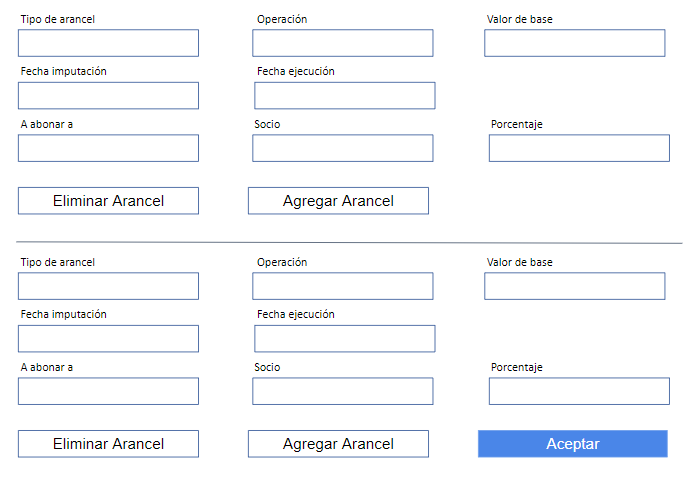Click Agregar Arancel in the second section
Image resolution: width=689 pixels, height=478 pixels.
click(x=338, y=444)
